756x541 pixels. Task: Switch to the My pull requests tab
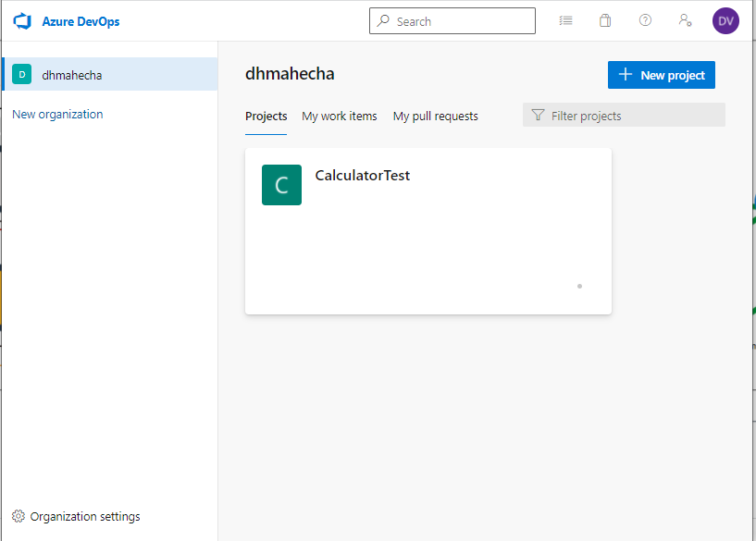pos(436,117)
